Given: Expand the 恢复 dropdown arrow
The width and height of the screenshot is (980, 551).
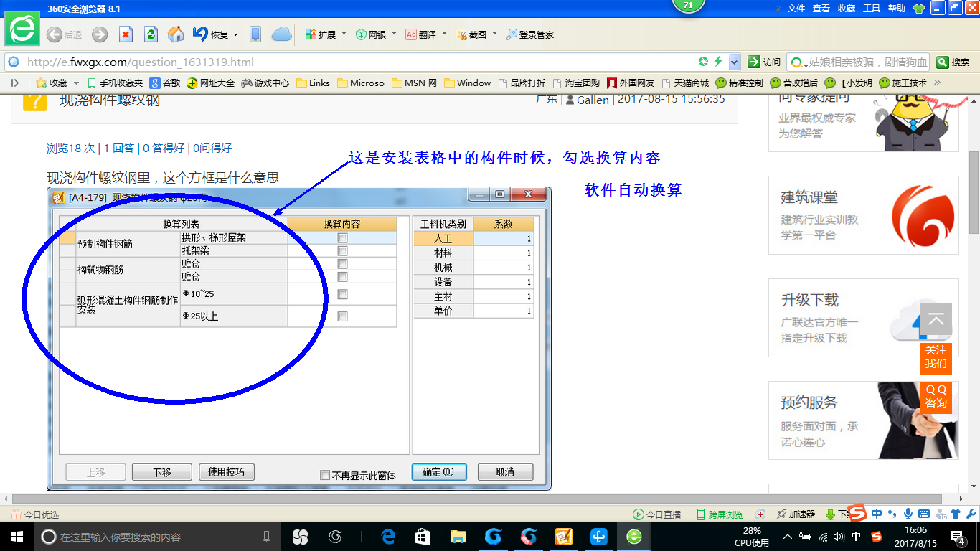Looking at the screenshot, I should 235,34.
